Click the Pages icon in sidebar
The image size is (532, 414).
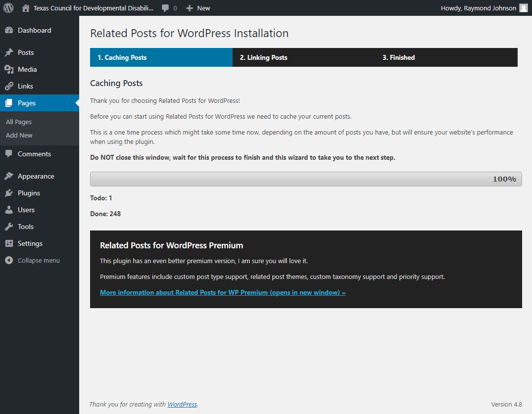[x=9, y=103]
